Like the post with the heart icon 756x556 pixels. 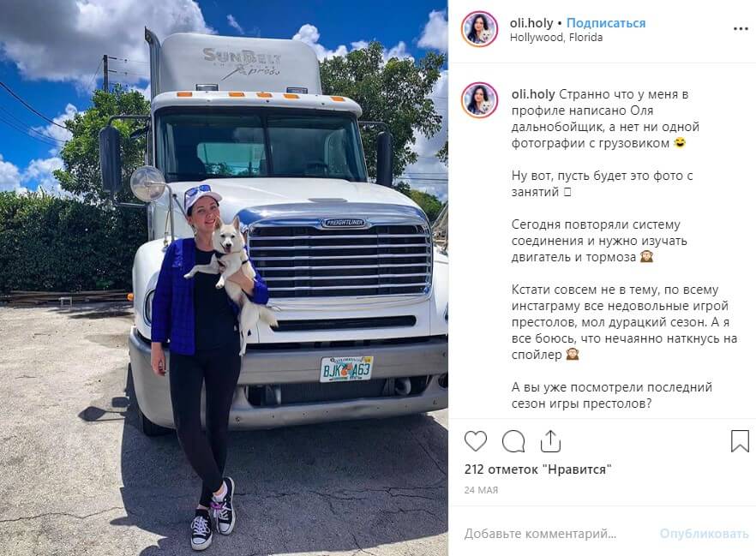(x=476, y=441)
